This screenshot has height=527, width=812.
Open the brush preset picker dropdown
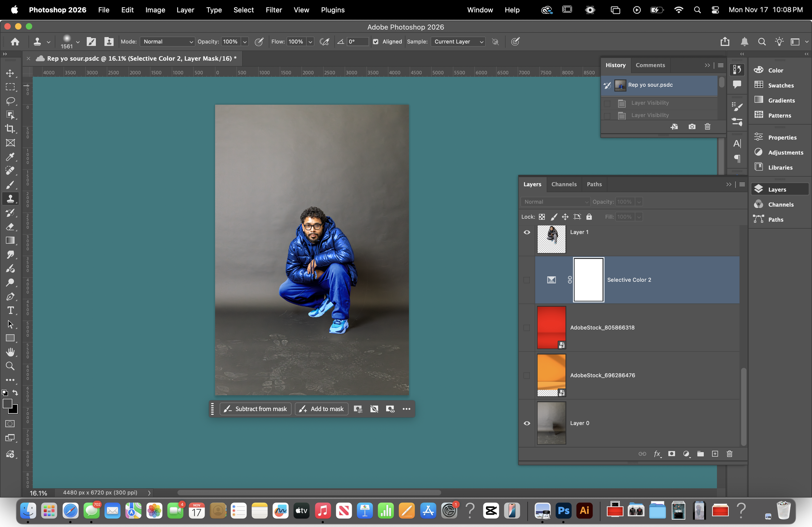[x=78, y=42]
